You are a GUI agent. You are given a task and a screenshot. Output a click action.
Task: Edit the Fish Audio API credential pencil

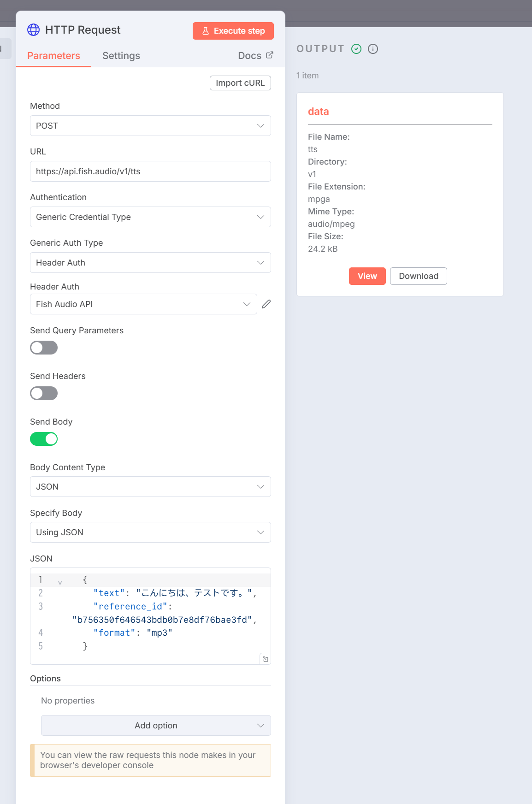(266, 304)
